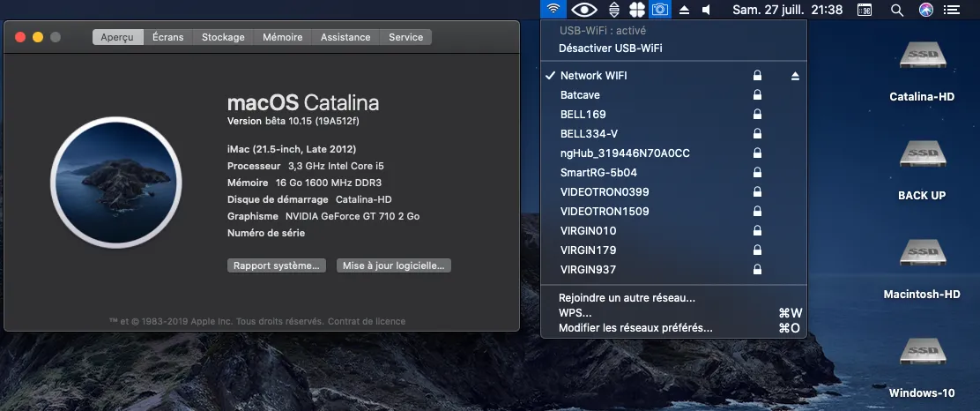Open the eject menu in menu bar
The image size is (980, 411).
pos(685,10)
